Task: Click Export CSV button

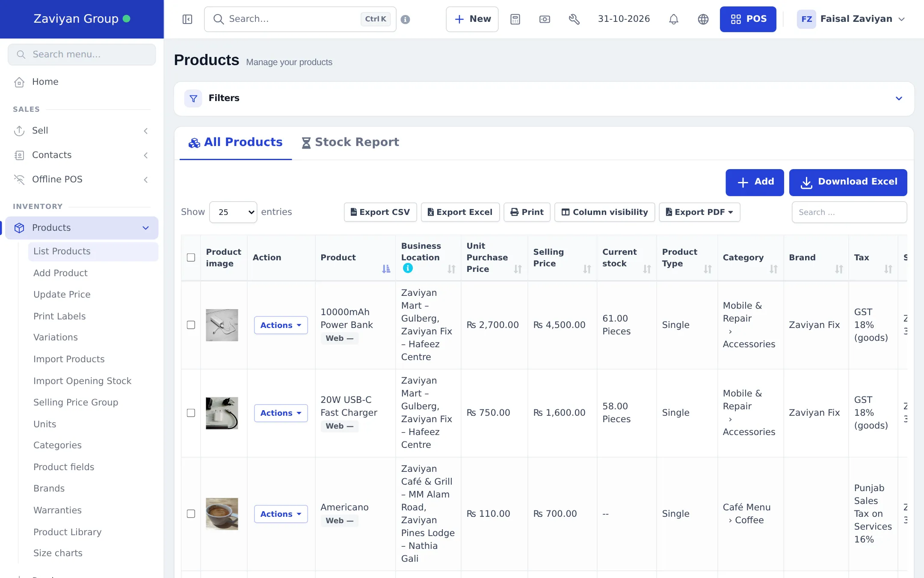Action: 380,212
